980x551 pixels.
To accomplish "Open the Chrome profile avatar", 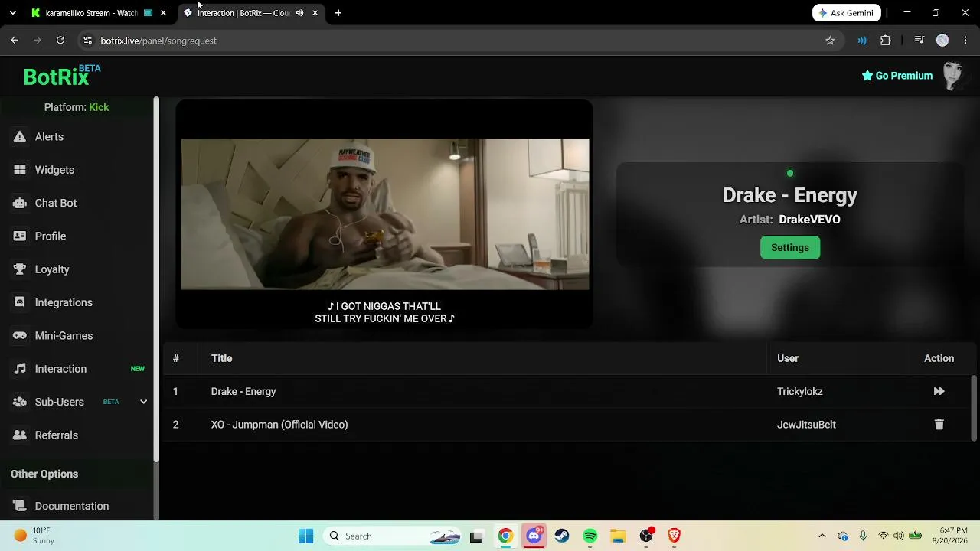I will [942, 41].
